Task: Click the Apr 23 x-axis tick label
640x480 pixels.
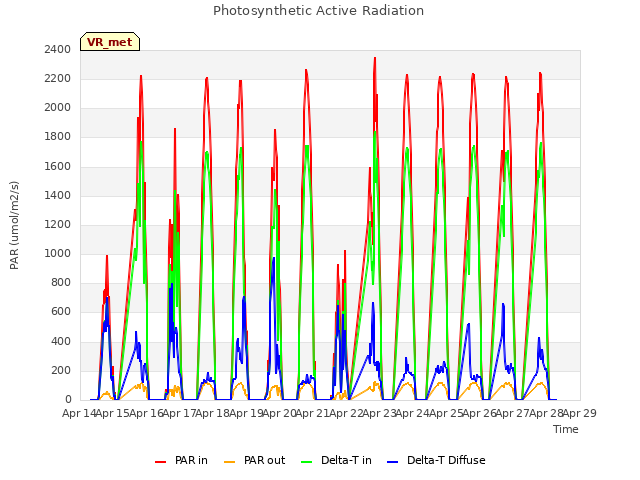Action: pyautogui.click(x=379, y=413)
